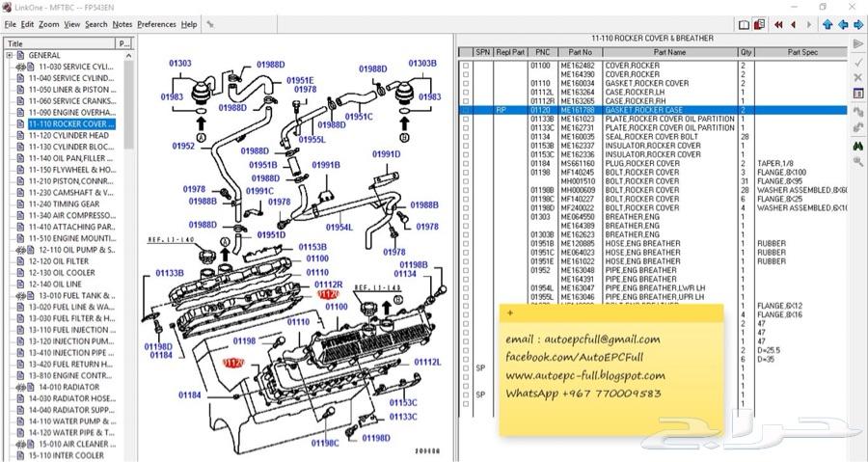Click the tree scroll-up arrow
The height and width of the screenshot is (462, 868).
(x=129, y=56)
